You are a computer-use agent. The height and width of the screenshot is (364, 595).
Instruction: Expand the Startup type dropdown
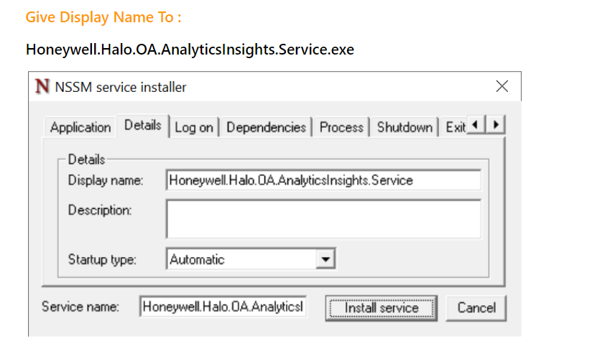coord(326,260)
